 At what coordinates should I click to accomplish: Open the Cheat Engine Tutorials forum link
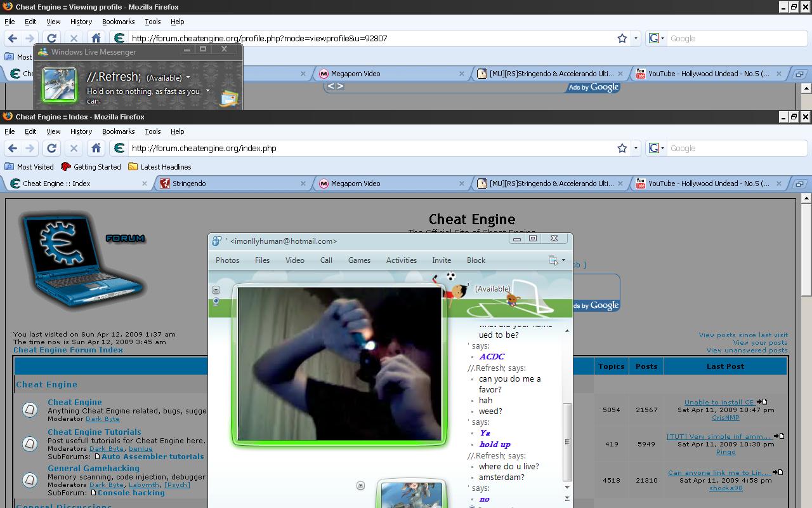tap(95, 432)
